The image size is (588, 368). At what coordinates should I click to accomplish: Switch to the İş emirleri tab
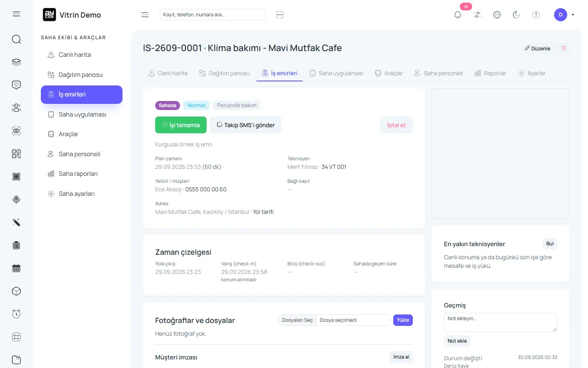280,73
